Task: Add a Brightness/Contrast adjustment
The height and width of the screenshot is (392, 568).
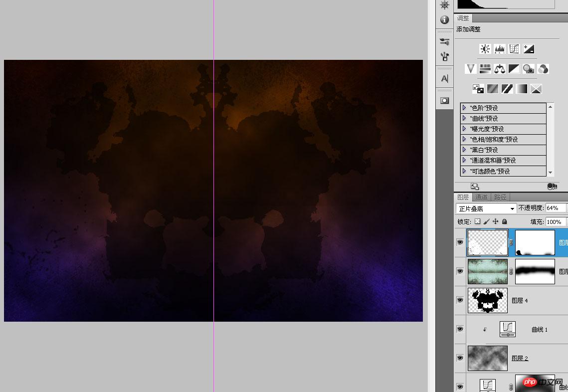Action: pos(485,49)
